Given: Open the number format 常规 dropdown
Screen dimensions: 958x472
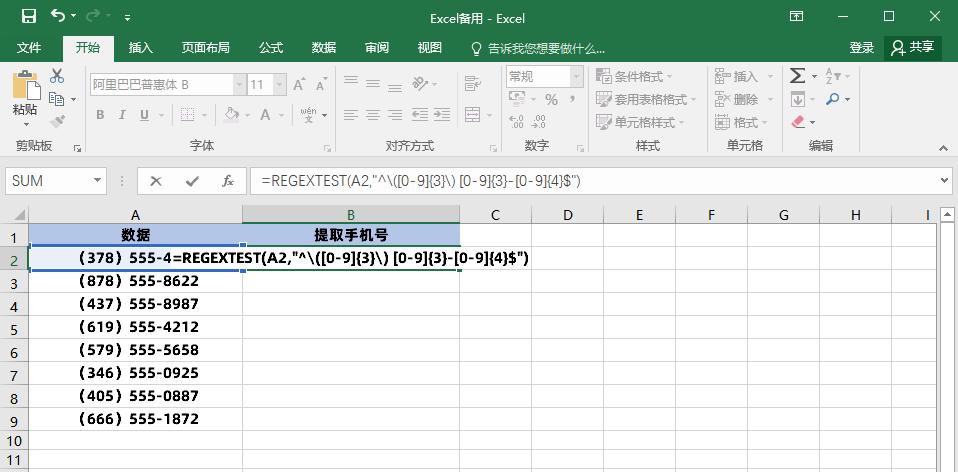Looking at the screenshot, I should (577, 77).
